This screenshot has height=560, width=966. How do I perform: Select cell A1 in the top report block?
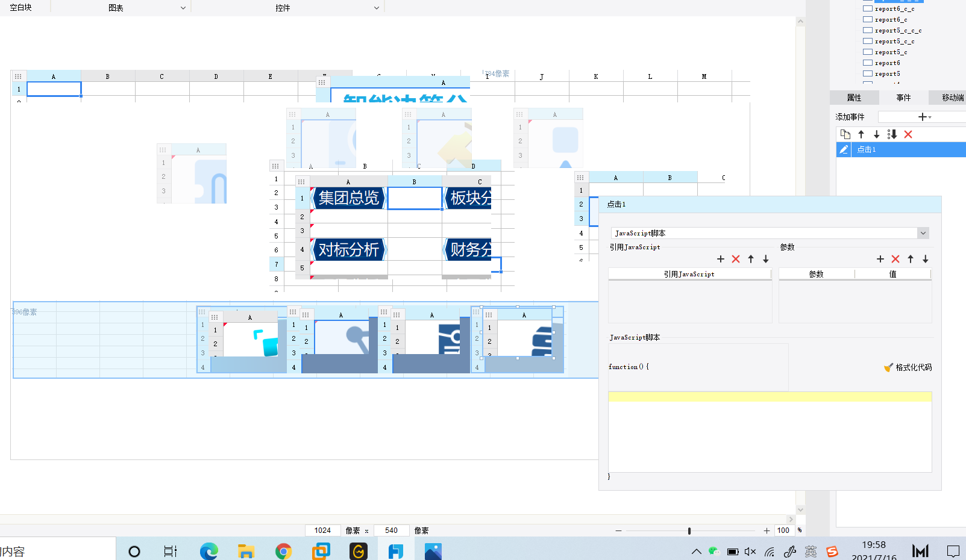coord(54,89)
